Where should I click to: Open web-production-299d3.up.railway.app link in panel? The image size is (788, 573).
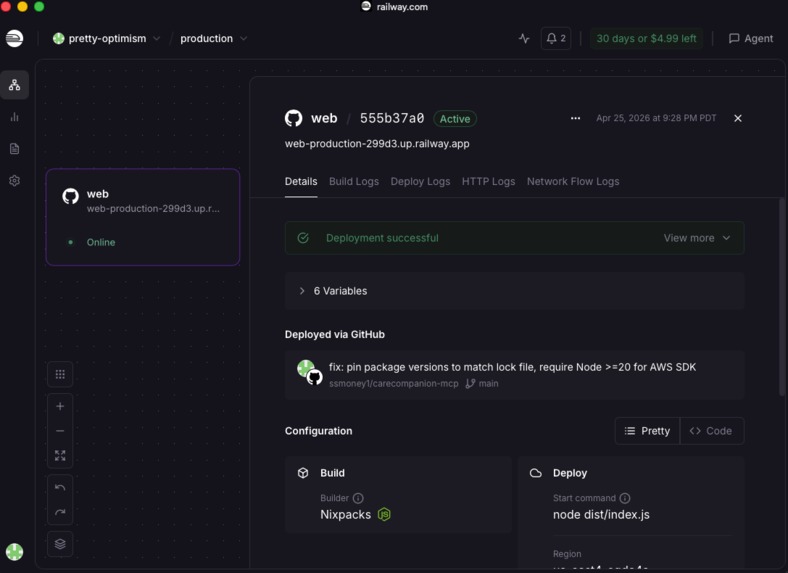[377, 144]
